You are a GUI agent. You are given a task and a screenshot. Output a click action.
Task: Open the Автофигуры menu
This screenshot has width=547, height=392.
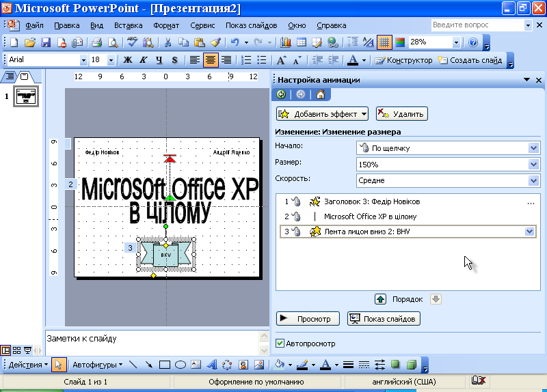(97, 365)
